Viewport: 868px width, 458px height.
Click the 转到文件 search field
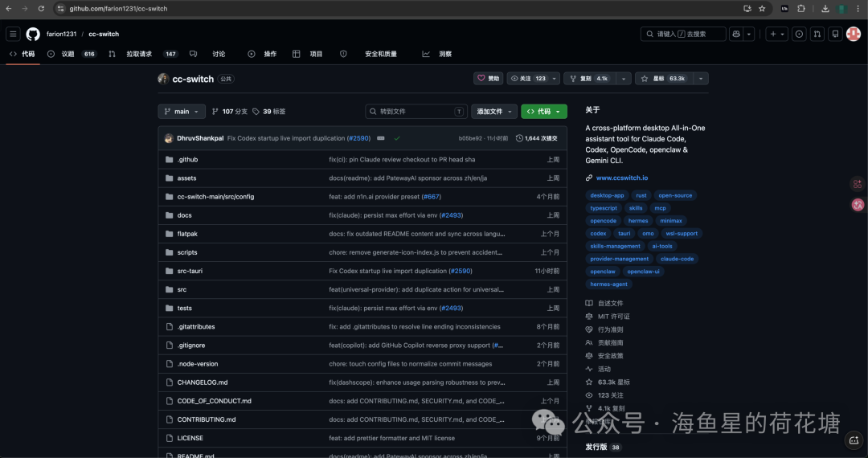[x=416, y=111]
